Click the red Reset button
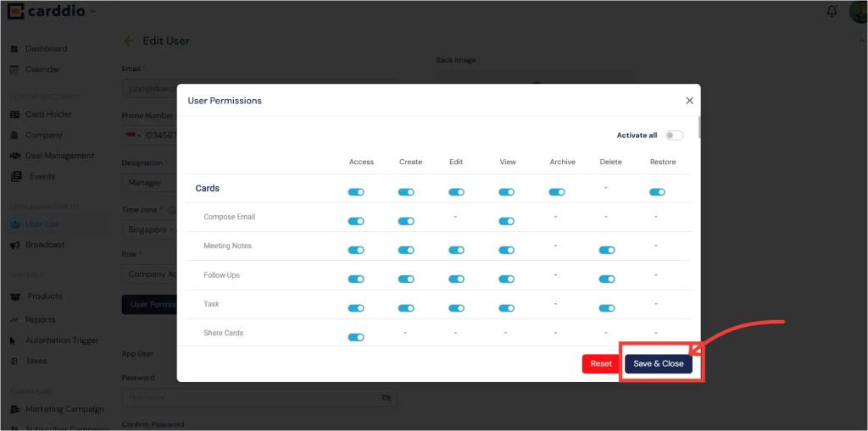 [x=601, y=364]
